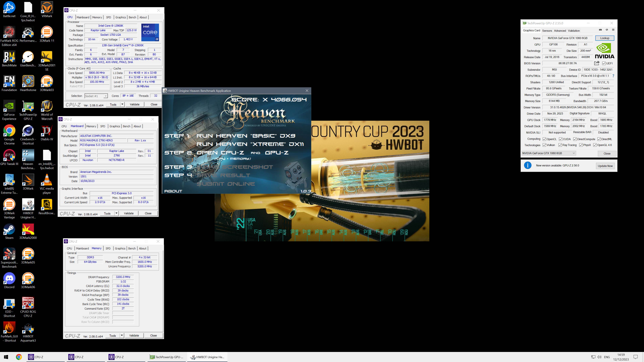
Task: Open GPU selector dropdown in GPU-Z
Action: click(549, 153)
